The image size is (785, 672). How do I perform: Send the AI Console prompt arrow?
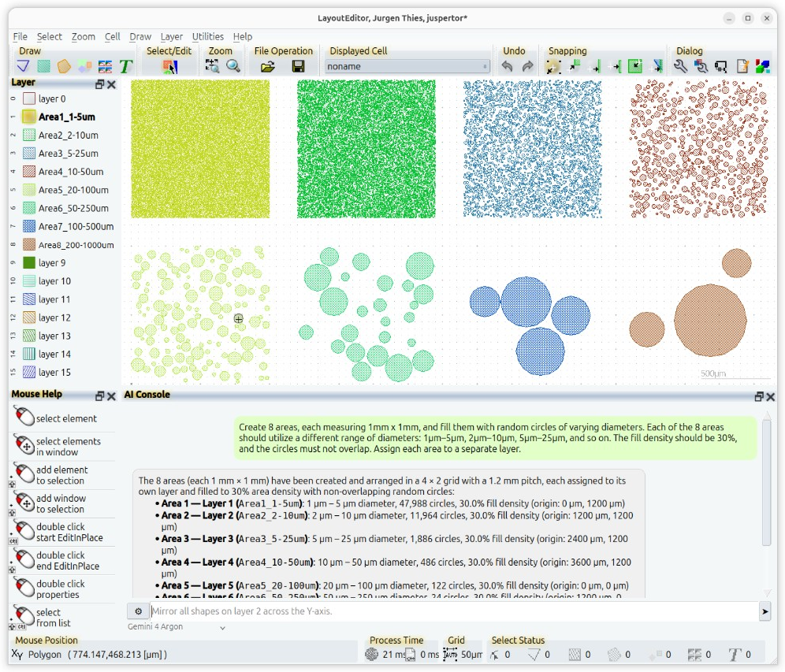pyautogui.click(x=765, y=611)
